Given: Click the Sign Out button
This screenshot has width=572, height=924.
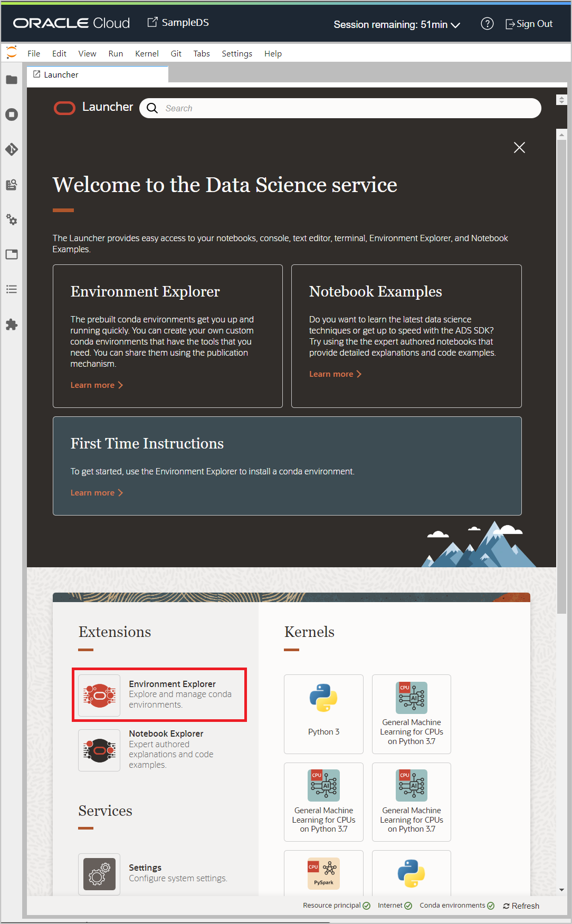Looking at the screenshot, I should 529,24.
